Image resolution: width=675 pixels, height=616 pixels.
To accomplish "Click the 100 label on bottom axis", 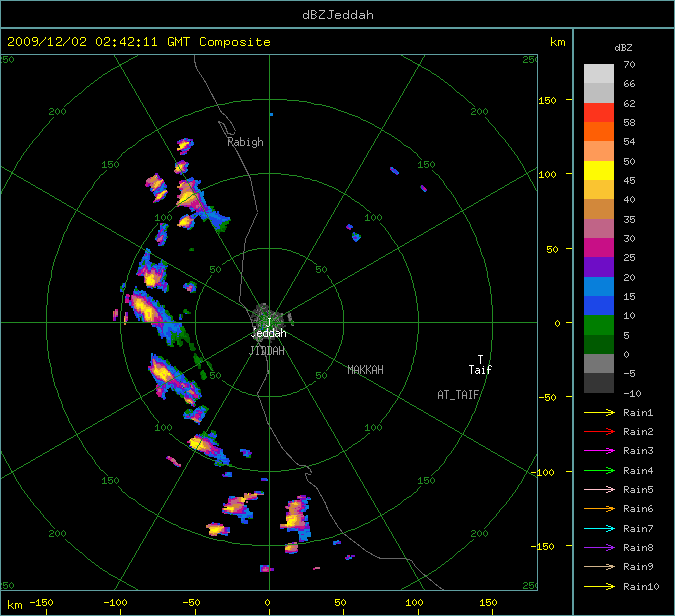I will click(x=414, y=602).
